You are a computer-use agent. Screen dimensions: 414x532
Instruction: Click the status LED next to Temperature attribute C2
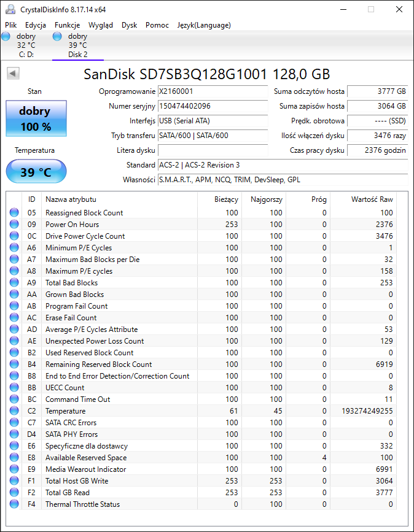(x=14, y=411)
